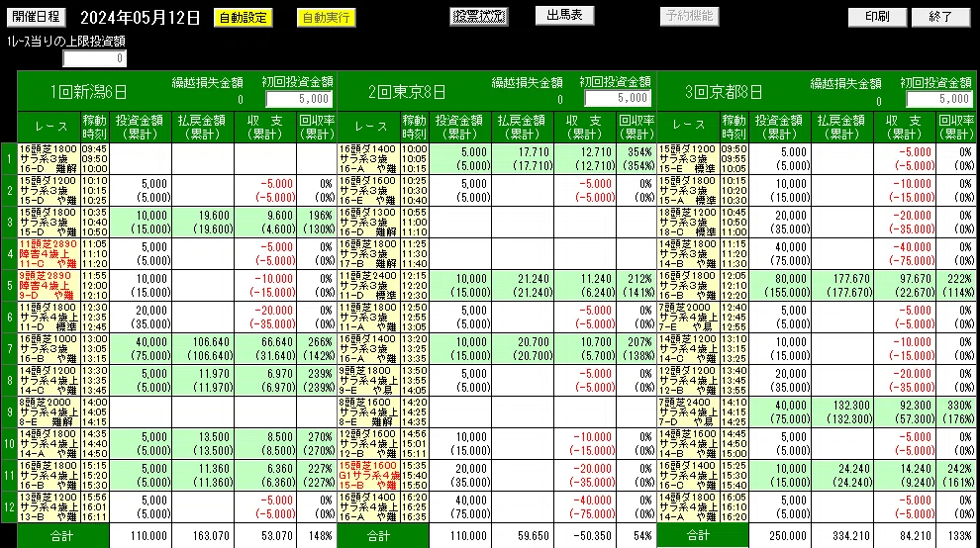Select Tokyo race 1 cell 16頭ダ1400
The height and width of the screenshot is (548, 980).
pos(368,158)
